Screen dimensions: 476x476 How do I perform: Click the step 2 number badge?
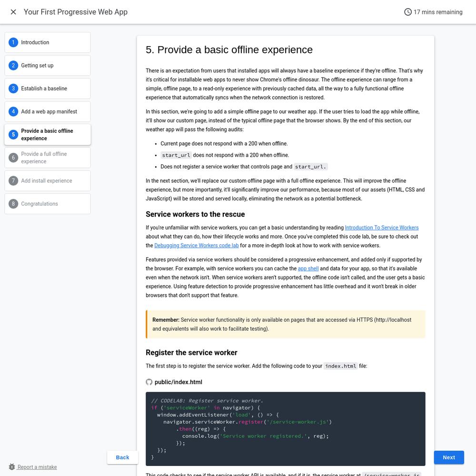pos(13,65)
